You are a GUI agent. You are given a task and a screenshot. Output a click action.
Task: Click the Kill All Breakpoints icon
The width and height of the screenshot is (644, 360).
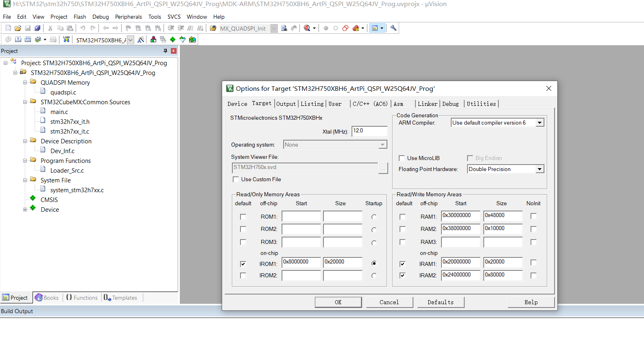point(356,28)
